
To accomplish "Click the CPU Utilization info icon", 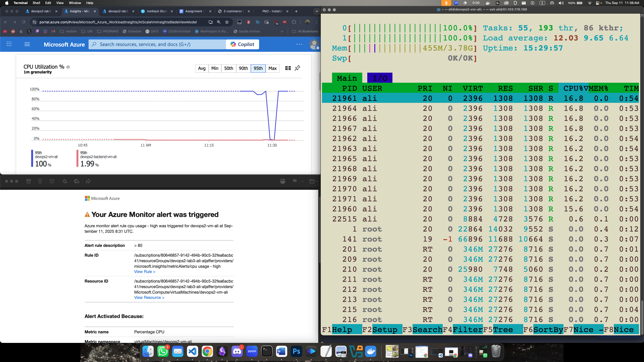I will [68, 67].
